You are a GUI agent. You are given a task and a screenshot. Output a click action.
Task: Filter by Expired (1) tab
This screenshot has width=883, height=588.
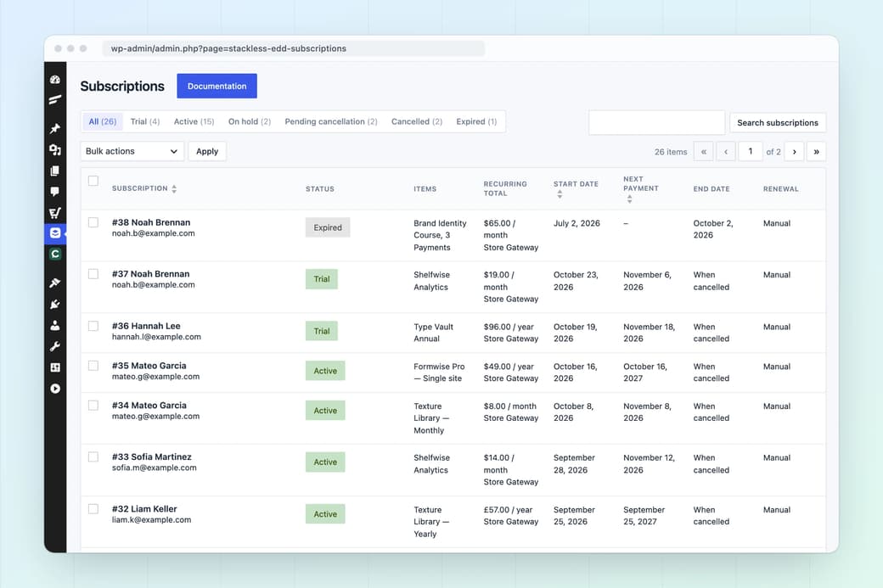point(476,121)
